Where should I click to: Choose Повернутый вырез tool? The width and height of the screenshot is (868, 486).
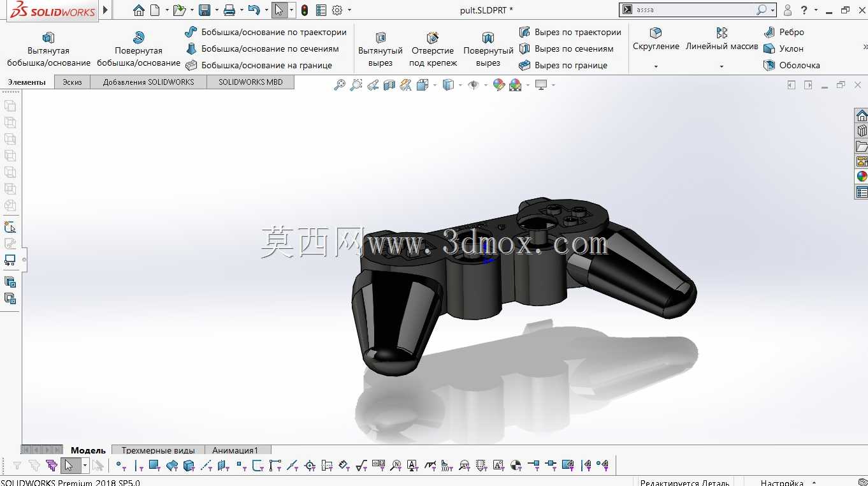pyautogui.click(x=488, y=49)
